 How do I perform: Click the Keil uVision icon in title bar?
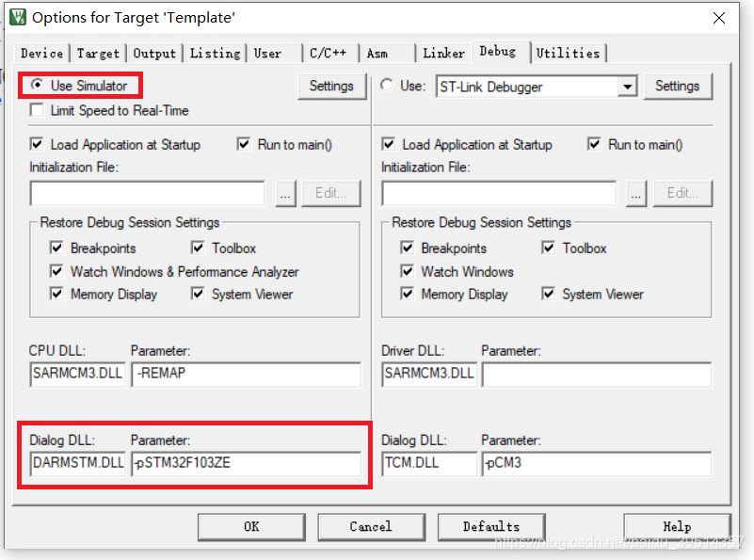pos(18,17)
